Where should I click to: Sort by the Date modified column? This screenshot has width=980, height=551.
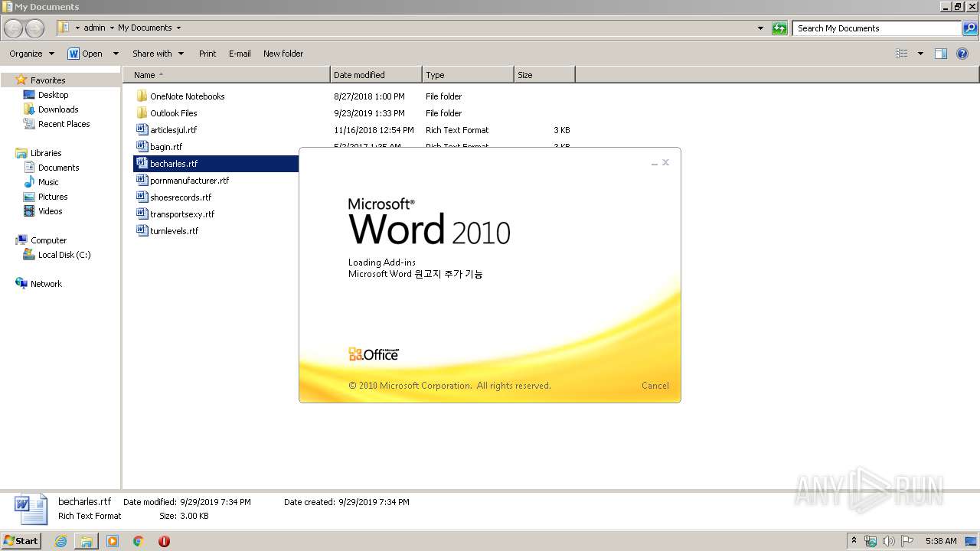(x=376, y=75)
